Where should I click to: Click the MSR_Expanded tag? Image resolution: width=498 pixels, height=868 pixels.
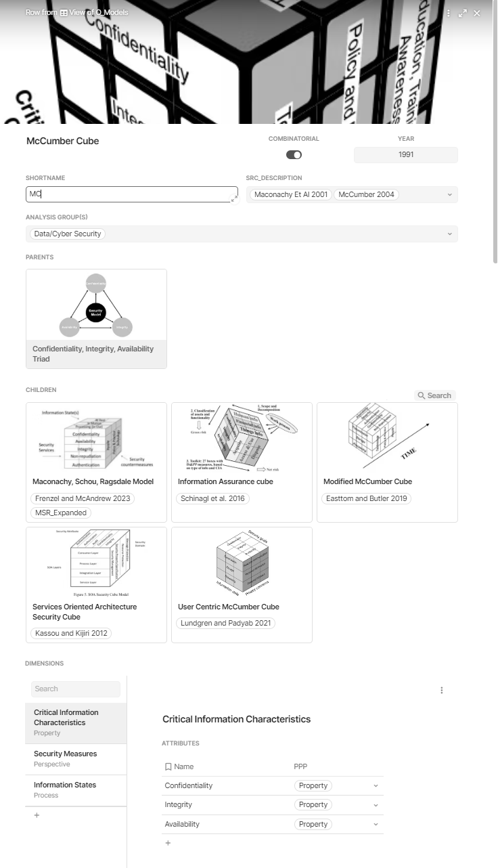(x=60, y=513)
